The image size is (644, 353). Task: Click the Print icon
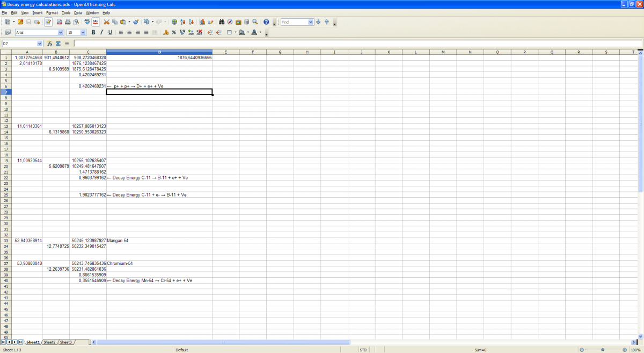pos(68,22)
